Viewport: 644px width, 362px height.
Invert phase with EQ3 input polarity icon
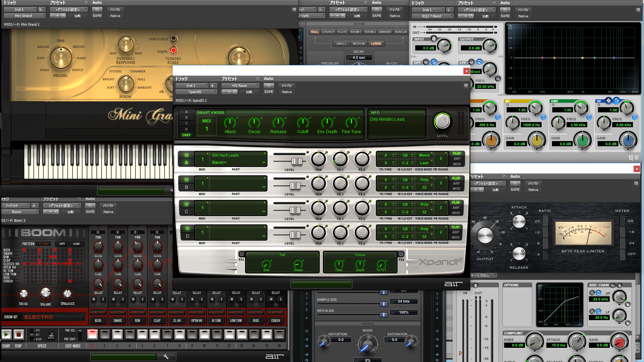(434, 39)
